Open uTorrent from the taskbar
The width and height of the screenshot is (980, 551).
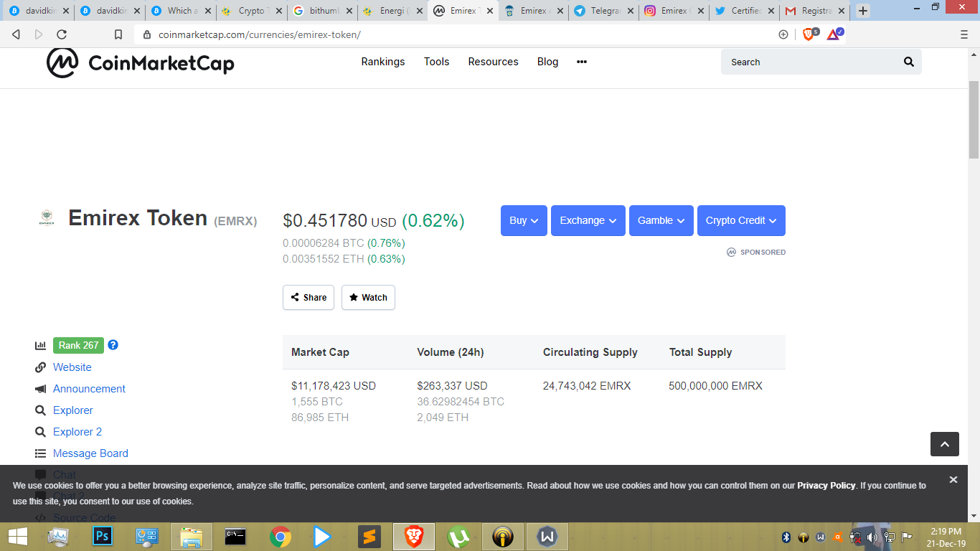[458, 537]
